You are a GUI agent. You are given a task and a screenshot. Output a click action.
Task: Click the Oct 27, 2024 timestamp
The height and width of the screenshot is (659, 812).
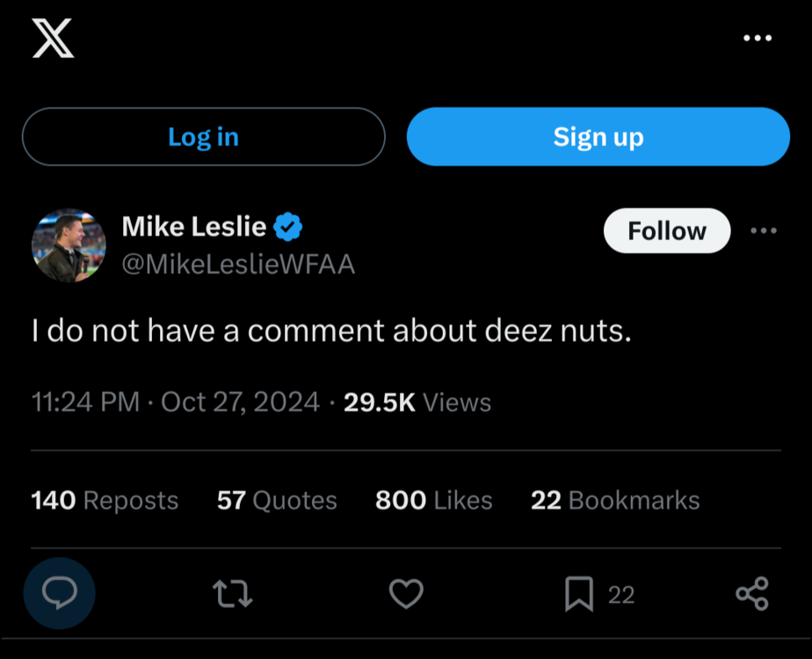point(239,402)
